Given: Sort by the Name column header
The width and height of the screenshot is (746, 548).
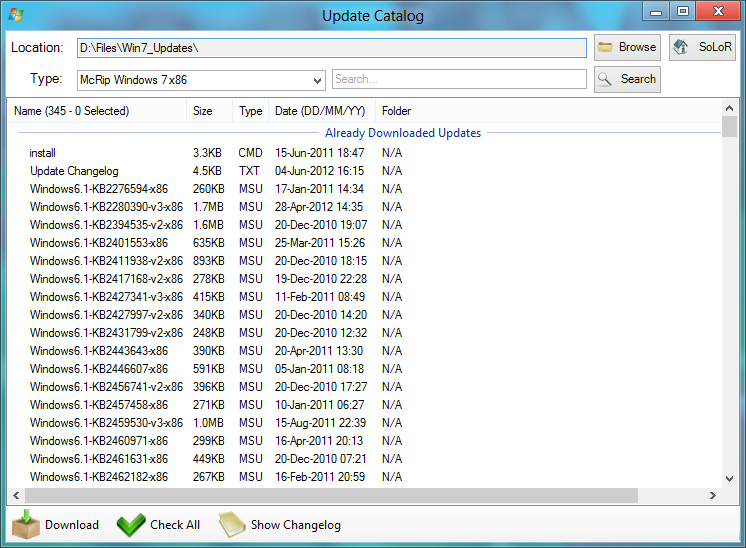Looking at the screenshot, I should (x=97, y=111).
